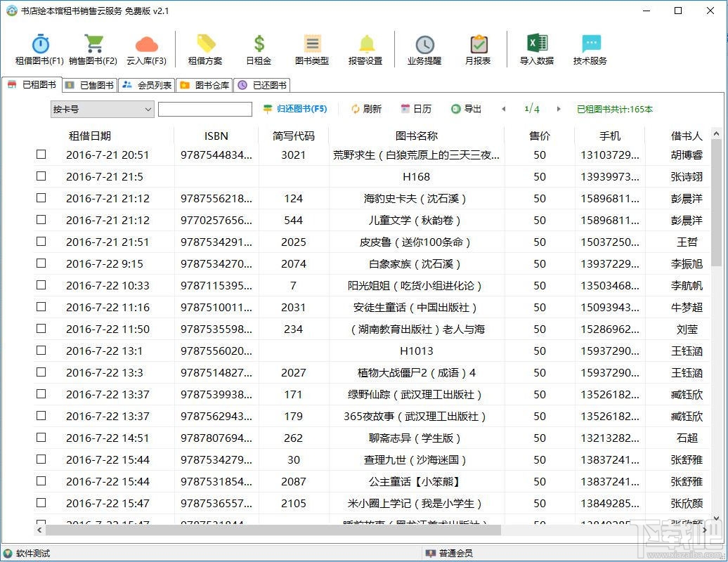Open the 租借图书(F1) rental tool
Image resolution: width=728 pixels, height=562 pixels.
pyautogui.click(x=40, y=50)
